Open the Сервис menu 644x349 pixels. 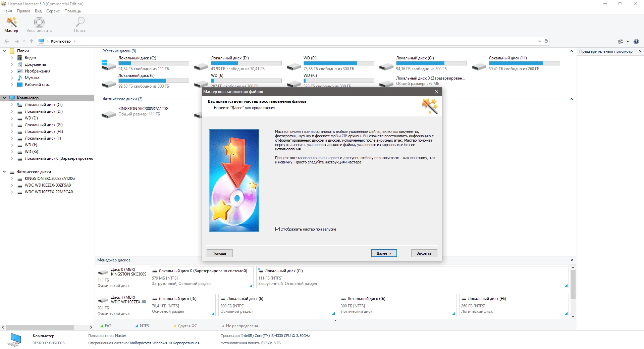click(53, 11)
